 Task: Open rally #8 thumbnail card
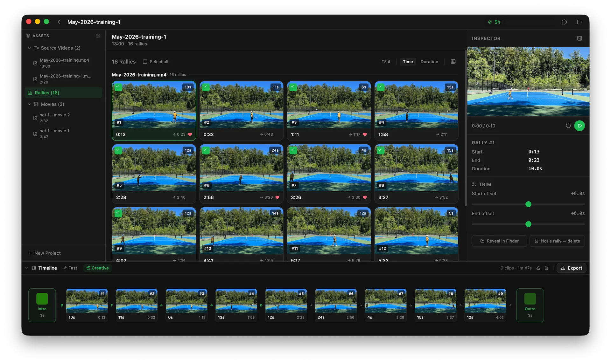[x=416, y=174]
